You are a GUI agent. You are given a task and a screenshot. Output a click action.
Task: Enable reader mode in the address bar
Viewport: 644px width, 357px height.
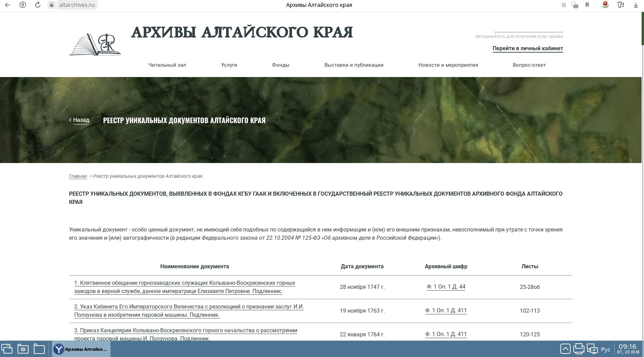(563, 5)
